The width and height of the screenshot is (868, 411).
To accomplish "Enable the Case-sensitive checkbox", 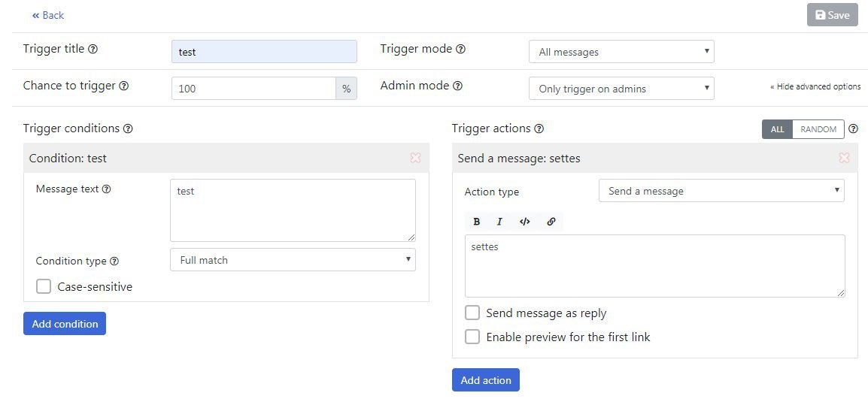I will (x=44, y=286).
